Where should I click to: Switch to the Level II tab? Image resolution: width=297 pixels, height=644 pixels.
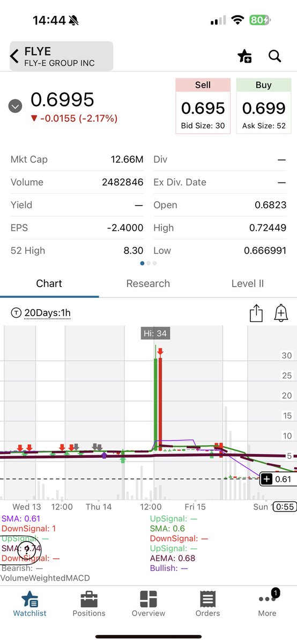coord(248,283)
